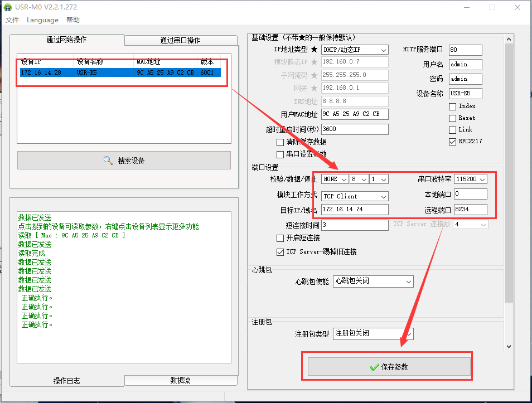Enable the Reset checkbox

[x=452, y=118]
